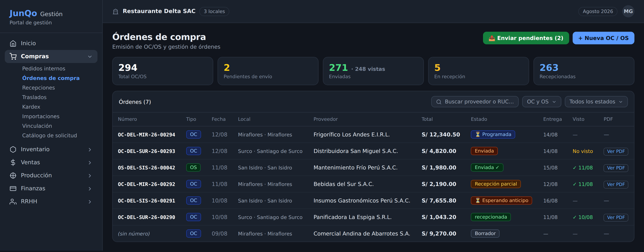Create a Nueva OC / OS
The image size is (644, 252).
pos(603,38)
